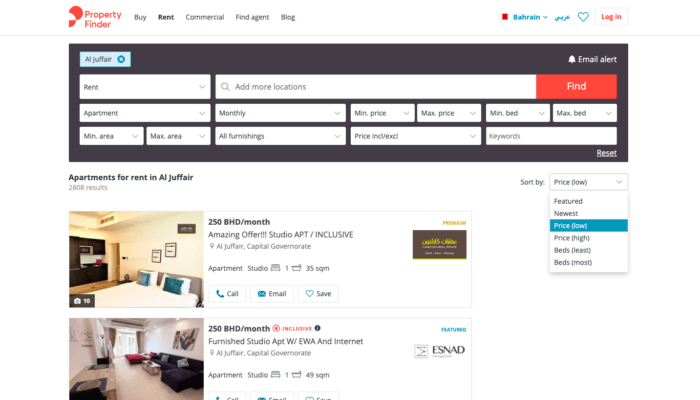Expand the Bahrain country selector

point(530,17)
